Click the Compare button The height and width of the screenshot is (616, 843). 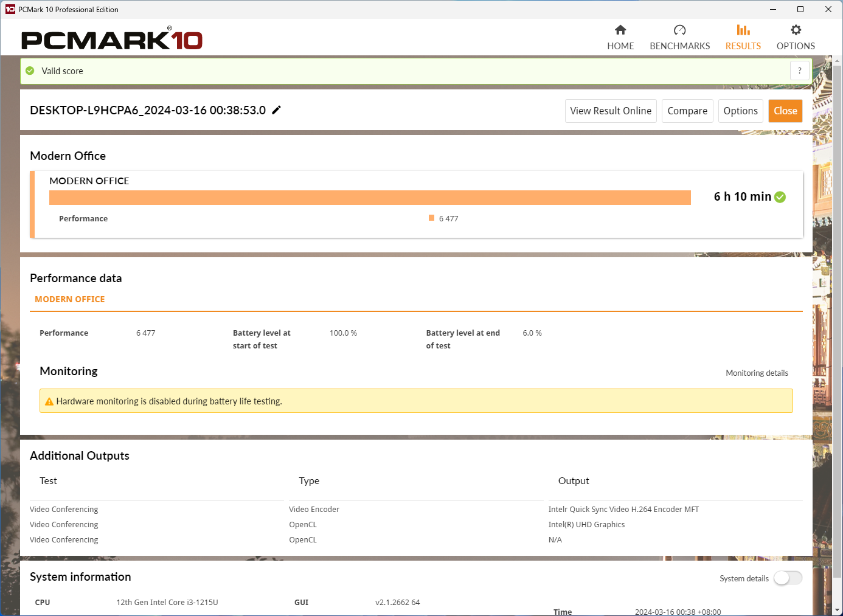click(x=687, y=111)
